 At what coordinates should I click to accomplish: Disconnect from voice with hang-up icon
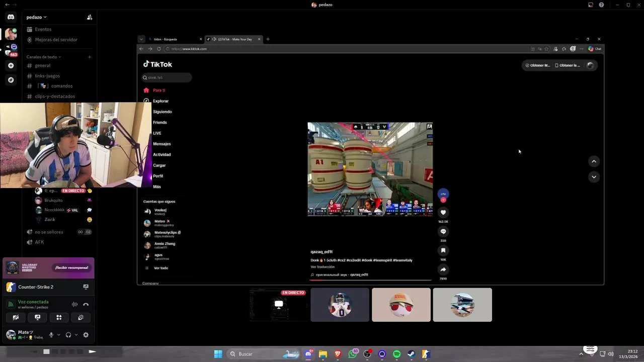86,304
